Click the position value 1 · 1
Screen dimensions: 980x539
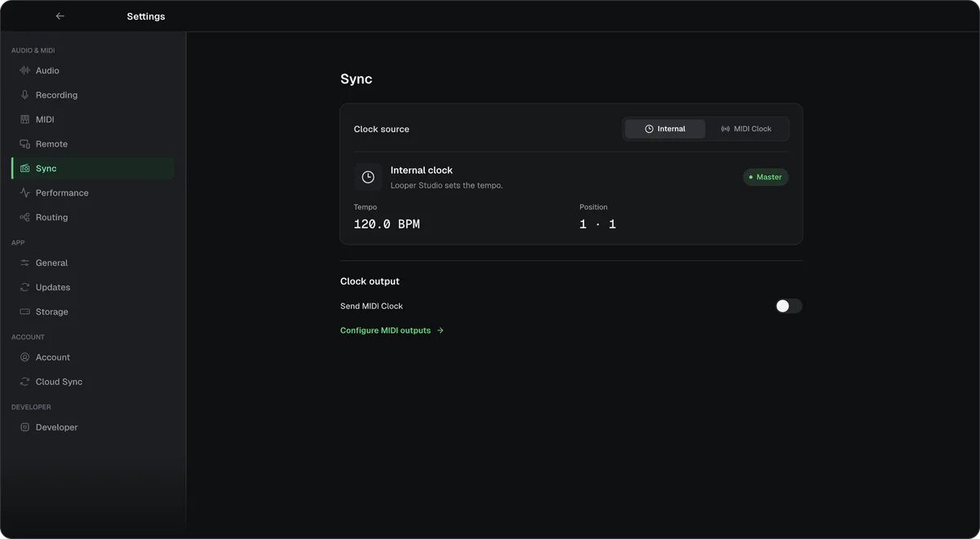pos(597,224)
